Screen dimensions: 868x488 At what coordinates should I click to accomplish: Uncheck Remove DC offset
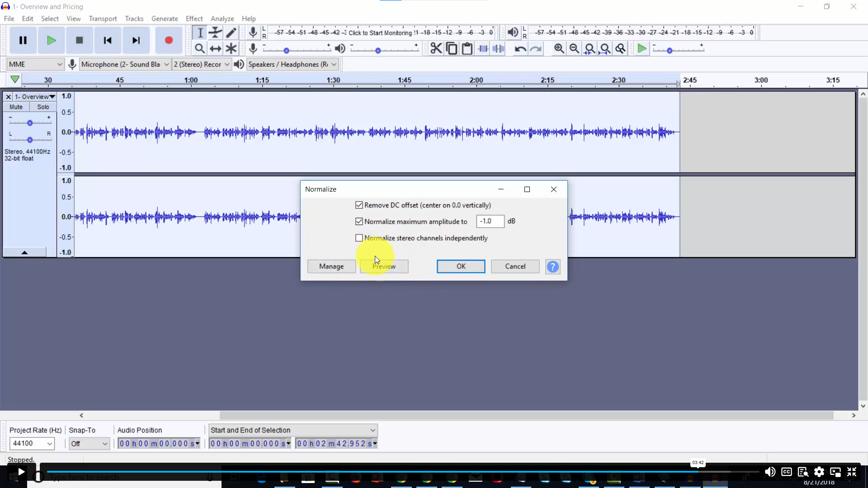tap(359, 205)
